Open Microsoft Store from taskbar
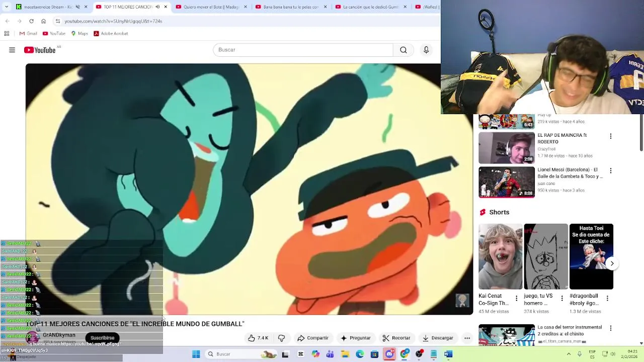This screenshot has width=644, height=362. pos(374,354)
